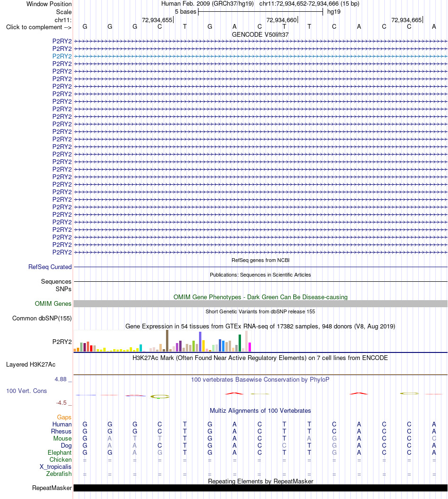
Task: Click the dark green bar in GTEx chart
Action: point(240,343)
